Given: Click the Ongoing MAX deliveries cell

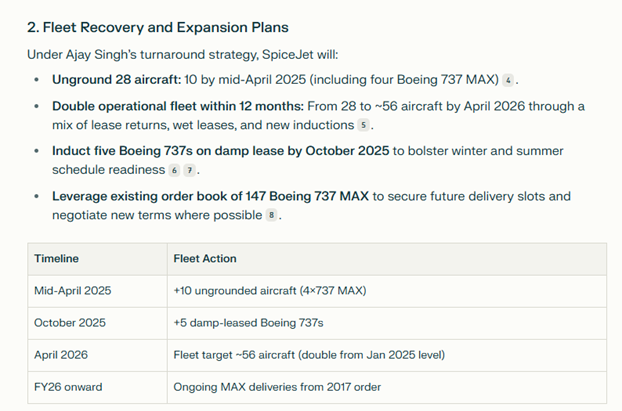Looking at the screenshot, I should click(x=387, y=387).
